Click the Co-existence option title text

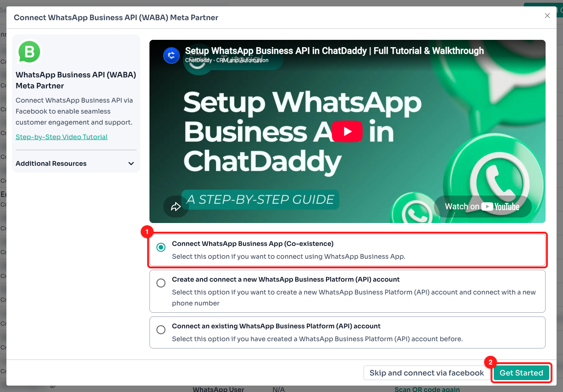pyautogui.click(x=253, y=244)
